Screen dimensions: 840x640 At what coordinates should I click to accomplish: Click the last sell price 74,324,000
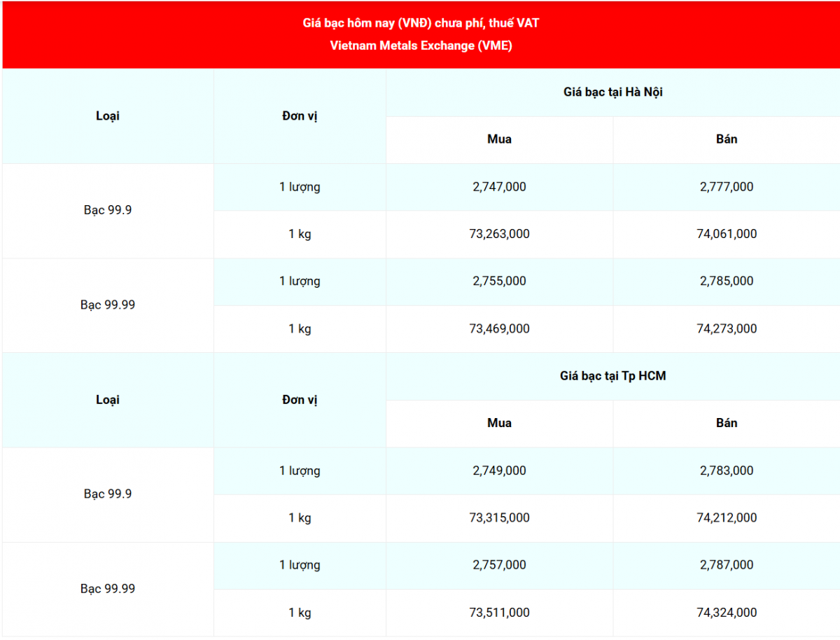tap(726, 613)
